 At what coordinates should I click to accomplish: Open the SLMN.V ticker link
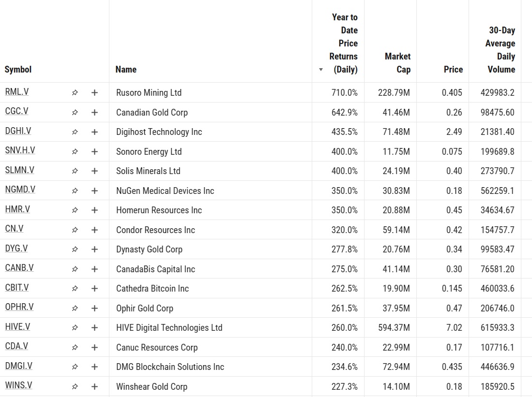pyautogui.click(x=20, y=170)
